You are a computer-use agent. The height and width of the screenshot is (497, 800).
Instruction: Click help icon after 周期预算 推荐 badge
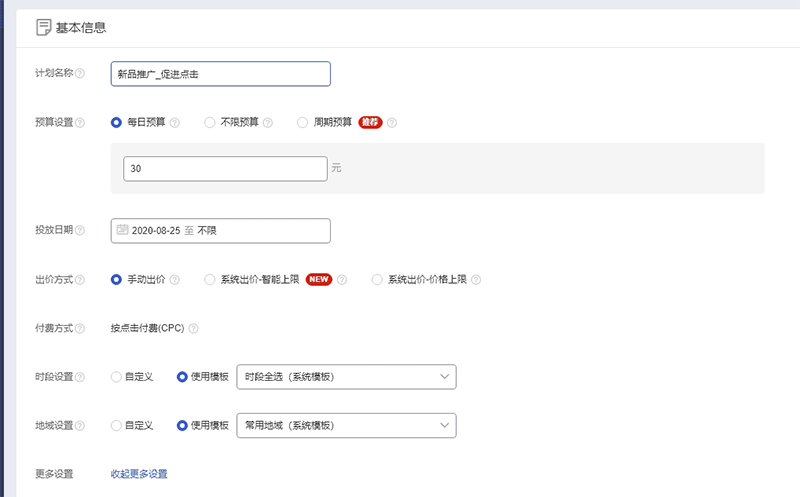[x=392, y=123]
